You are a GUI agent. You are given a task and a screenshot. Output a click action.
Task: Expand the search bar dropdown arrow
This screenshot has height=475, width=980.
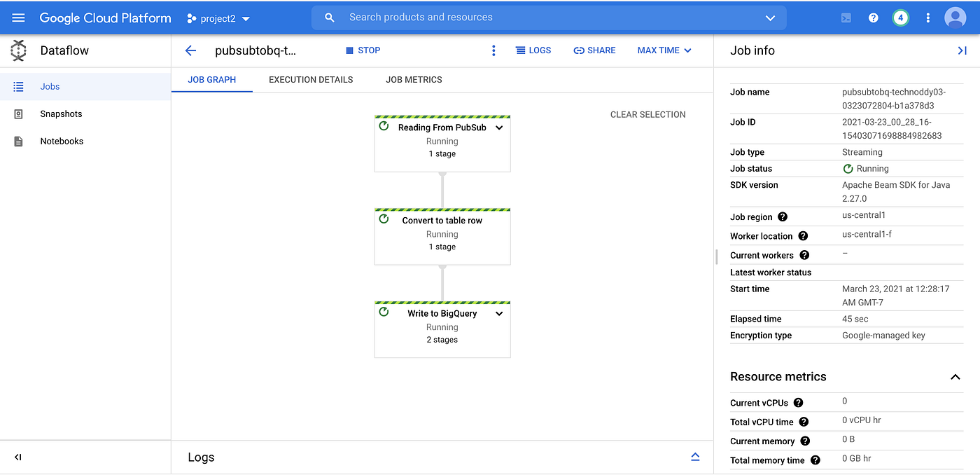(771, 18)
